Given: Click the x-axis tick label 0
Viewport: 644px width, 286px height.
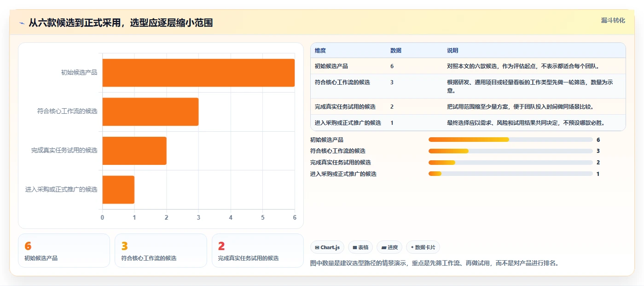Looking at the screenshot, I should (102, 217).
